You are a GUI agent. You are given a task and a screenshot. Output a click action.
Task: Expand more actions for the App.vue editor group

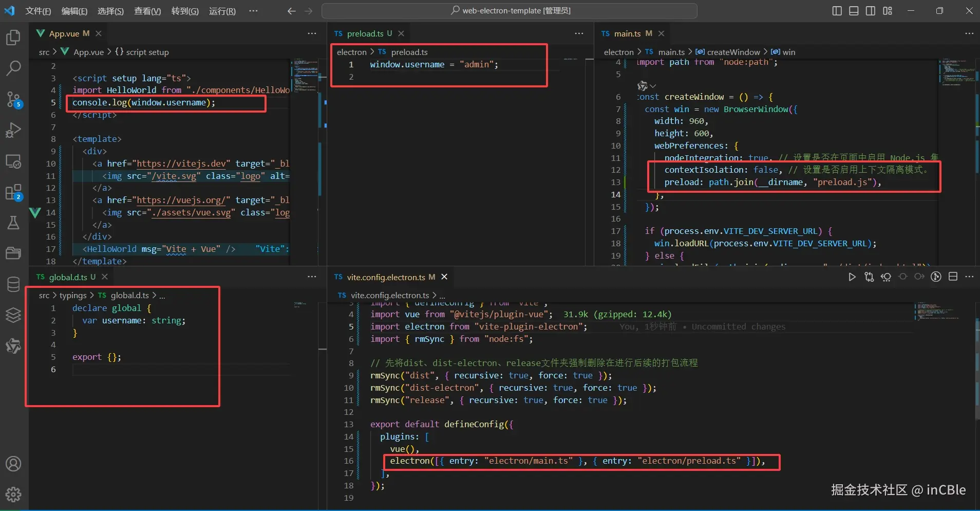tap(312, 33)
